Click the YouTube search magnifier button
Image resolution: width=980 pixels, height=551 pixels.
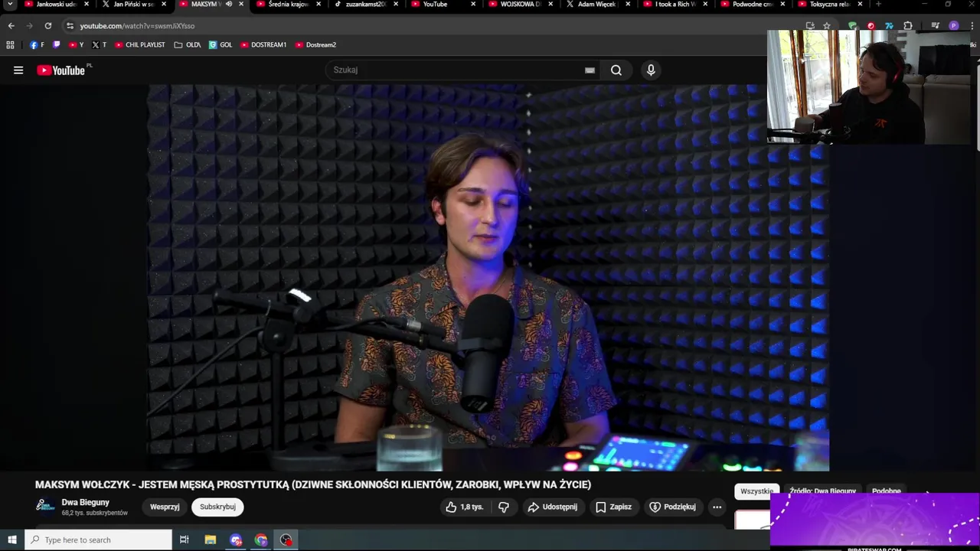pyautogui.click(x=616, y=70)
